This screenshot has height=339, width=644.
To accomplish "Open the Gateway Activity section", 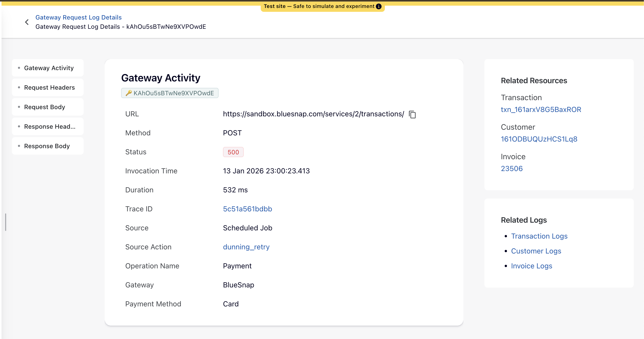I will click(49, 68).
